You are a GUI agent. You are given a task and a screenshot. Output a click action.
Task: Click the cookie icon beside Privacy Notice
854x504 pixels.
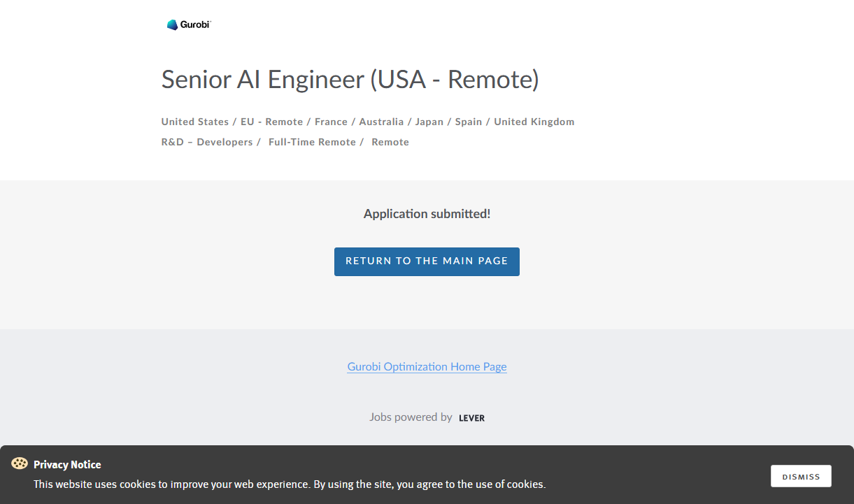[20, 463]
